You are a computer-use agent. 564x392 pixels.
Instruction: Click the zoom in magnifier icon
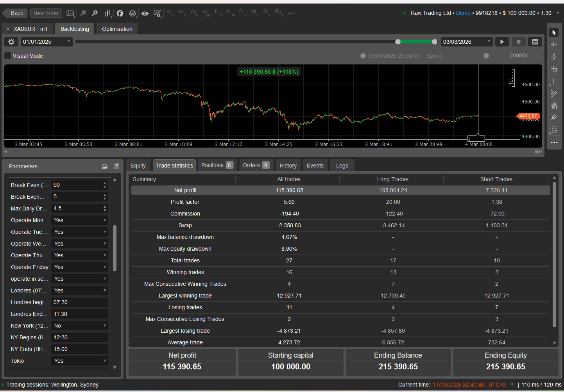tap(95, 13)
